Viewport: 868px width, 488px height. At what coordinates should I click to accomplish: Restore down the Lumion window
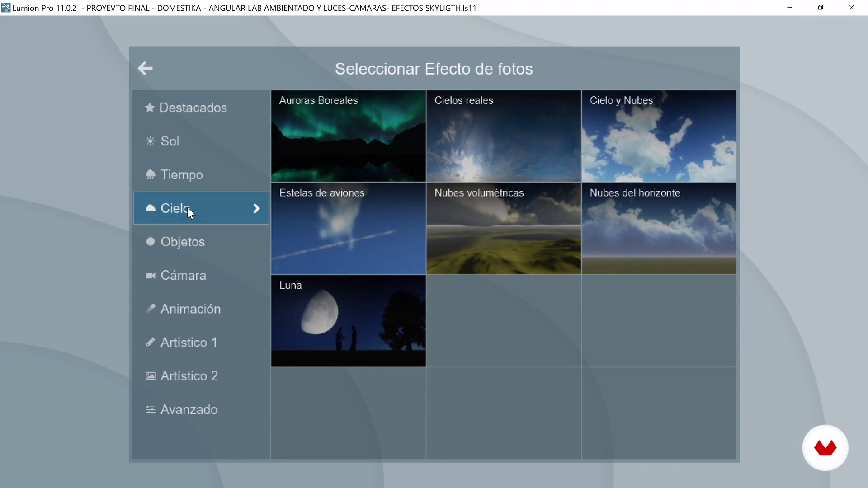pyautogui.click(x=821, y=8)
